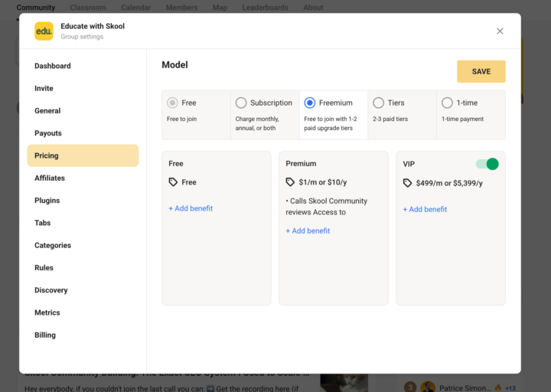Select the 1-time payment model
The width and height of the screenshot is (551, 392).
[447, 103]
